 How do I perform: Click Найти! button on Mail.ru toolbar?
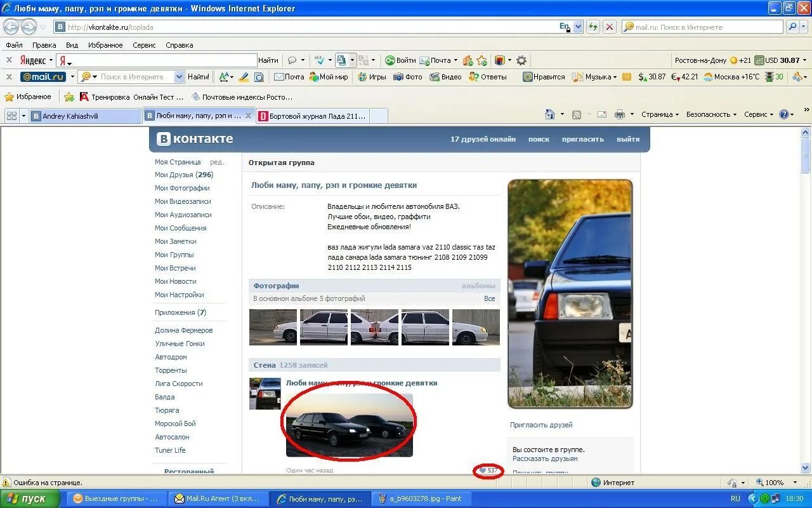point(199,77)
